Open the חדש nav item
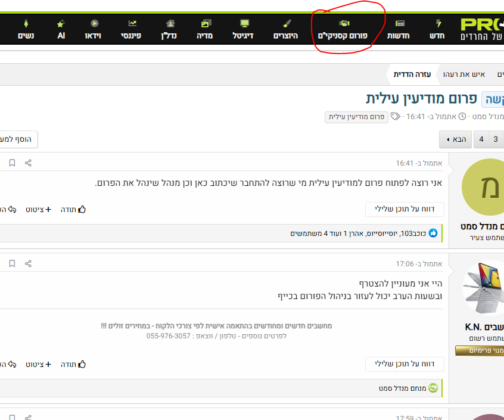Image resolution: width=504 pixels, height=420 pixels. tap(437, 30)
